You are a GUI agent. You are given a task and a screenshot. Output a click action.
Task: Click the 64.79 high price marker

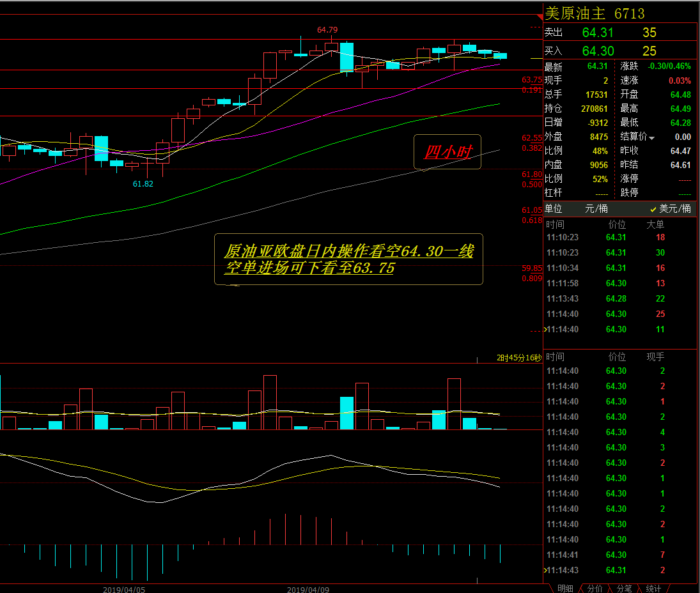tap(327, 30)
